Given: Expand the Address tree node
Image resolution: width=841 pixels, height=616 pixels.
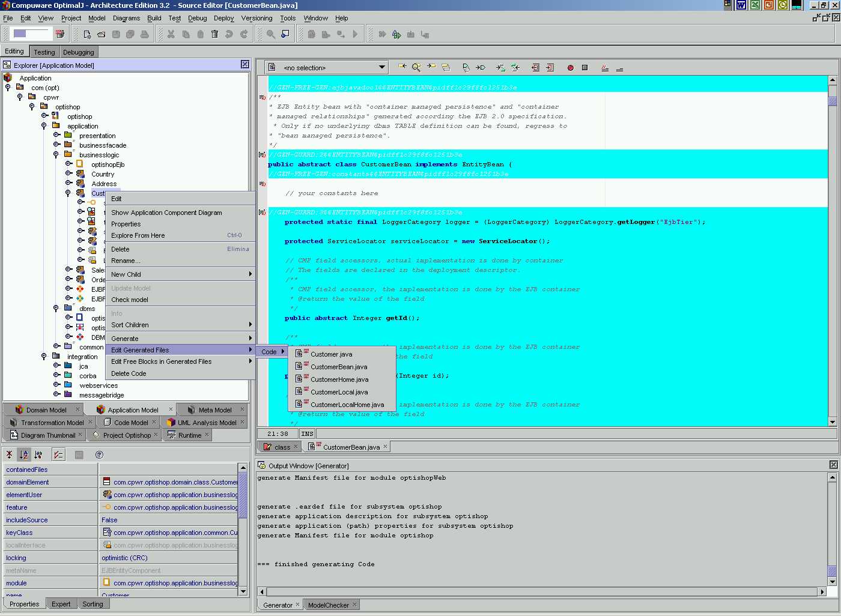Looking at the screenshot, I should pyautogui.click(x=68, y=183).
